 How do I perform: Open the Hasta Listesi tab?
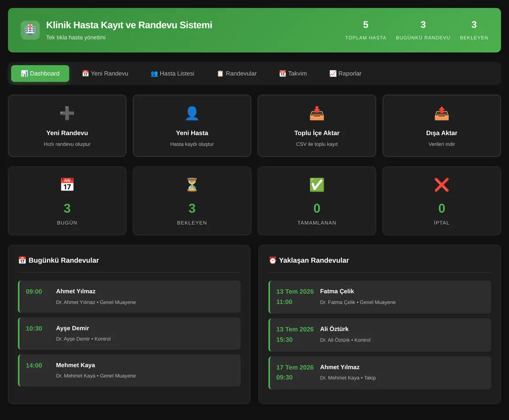pyautogui.click(x=172, y=73)
